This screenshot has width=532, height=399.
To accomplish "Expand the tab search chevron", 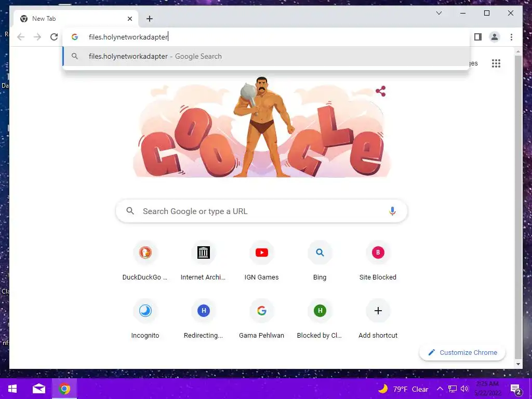I will (x=438, y=13).
